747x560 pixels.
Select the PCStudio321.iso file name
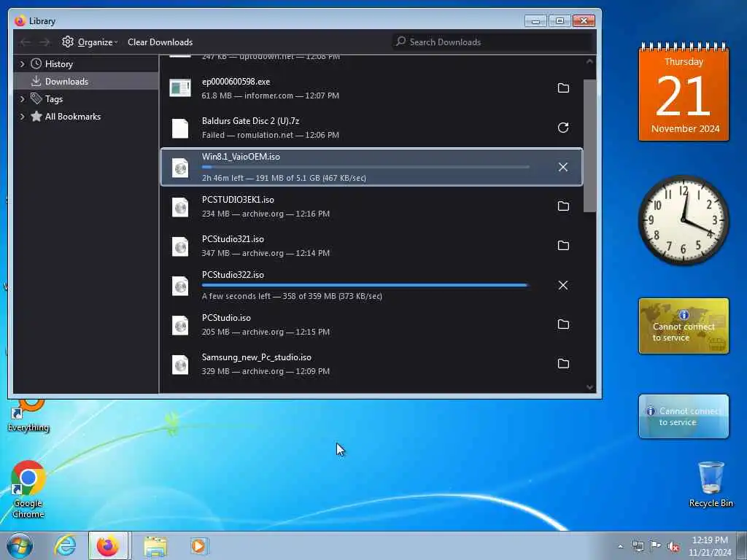click(x=233, y=239)
